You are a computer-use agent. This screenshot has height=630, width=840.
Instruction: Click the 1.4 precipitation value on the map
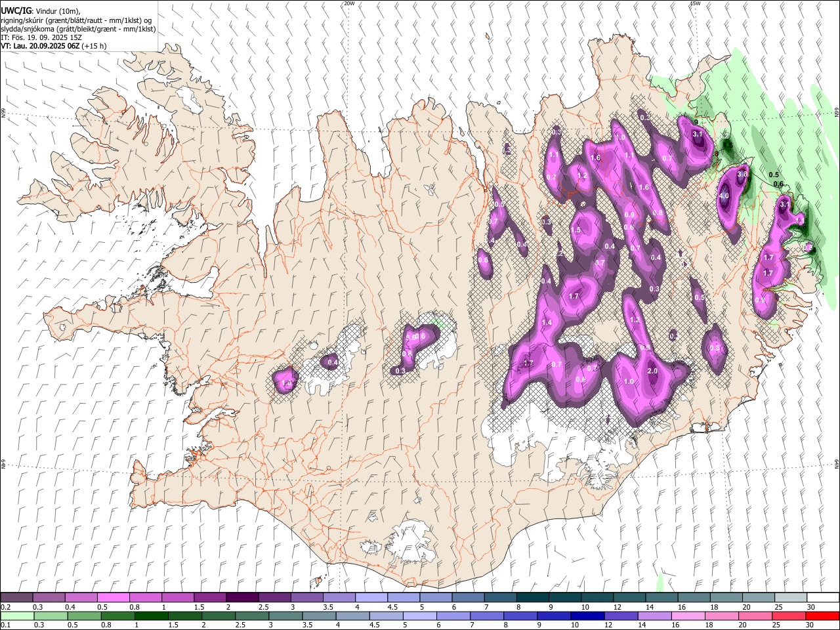pyautogui.click(x=547, y=322)
